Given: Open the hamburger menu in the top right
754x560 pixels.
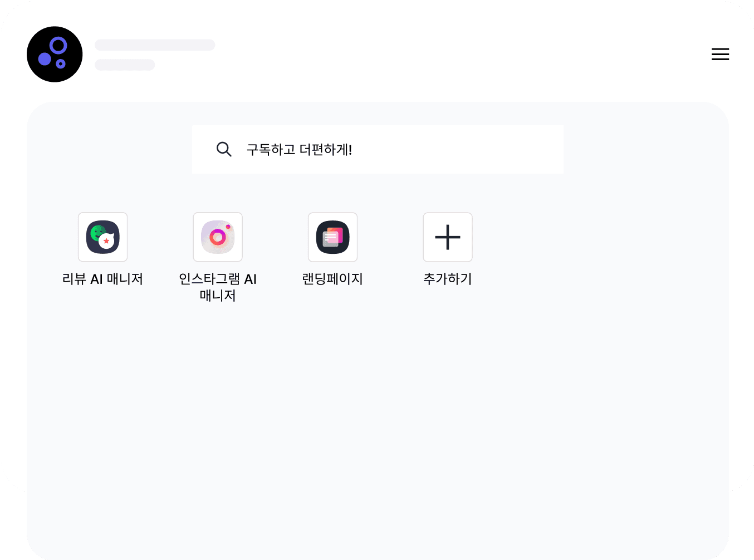Looking at the screenshot, I should (720, 54).
